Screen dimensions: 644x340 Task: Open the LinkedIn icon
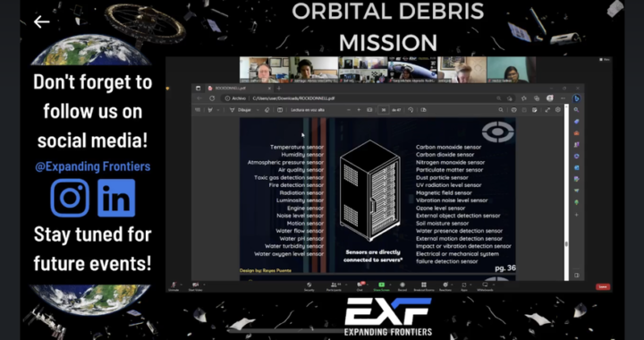[x=116, y=198]
